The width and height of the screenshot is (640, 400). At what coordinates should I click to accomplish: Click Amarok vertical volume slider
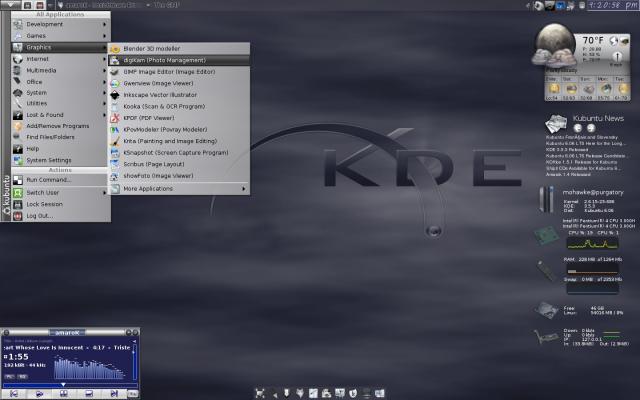point(135,362)
